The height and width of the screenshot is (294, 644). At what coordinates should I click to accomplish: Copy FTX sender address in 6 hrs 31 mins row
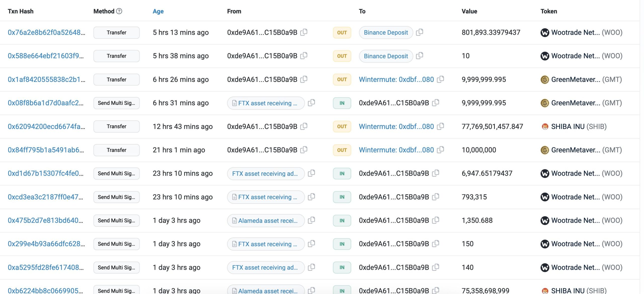click(x=311, y=103)
